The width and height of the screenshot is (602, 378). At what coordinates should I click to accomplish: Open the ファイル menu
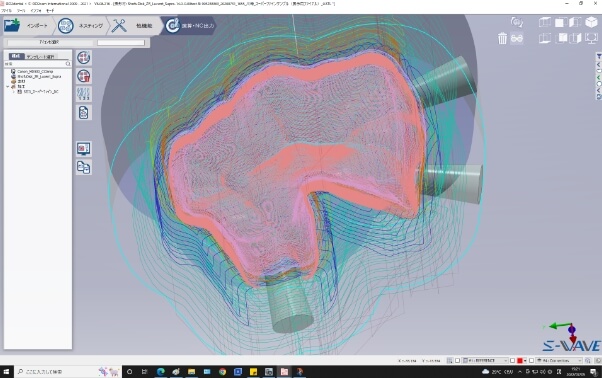click(6, 11)
